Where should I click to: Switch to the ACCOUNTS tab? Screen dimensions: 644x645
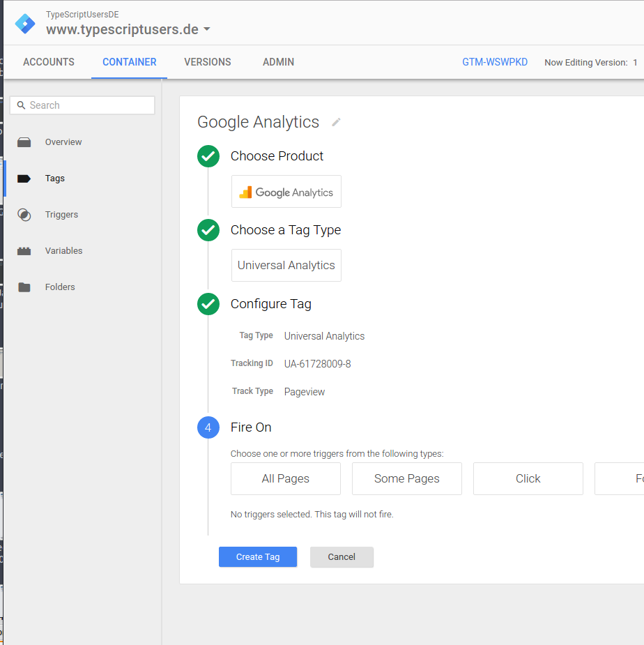click(49, 62)
